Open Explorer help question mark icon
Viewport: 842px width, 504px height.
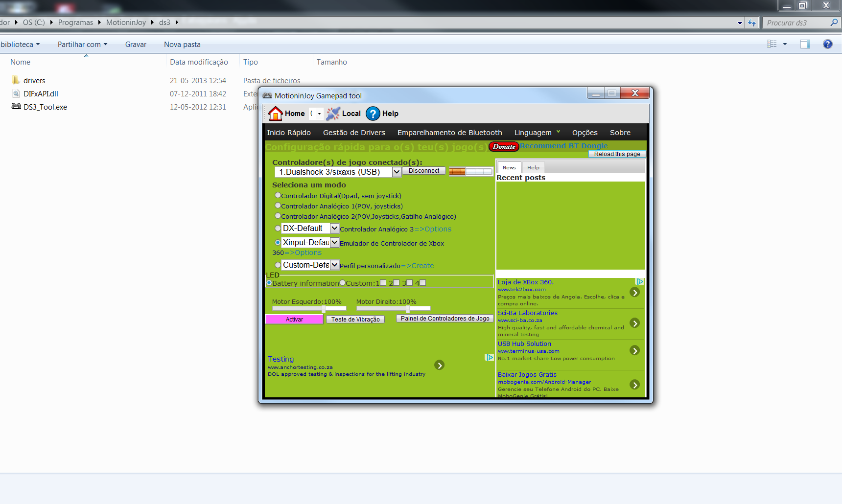coord(828,44)
